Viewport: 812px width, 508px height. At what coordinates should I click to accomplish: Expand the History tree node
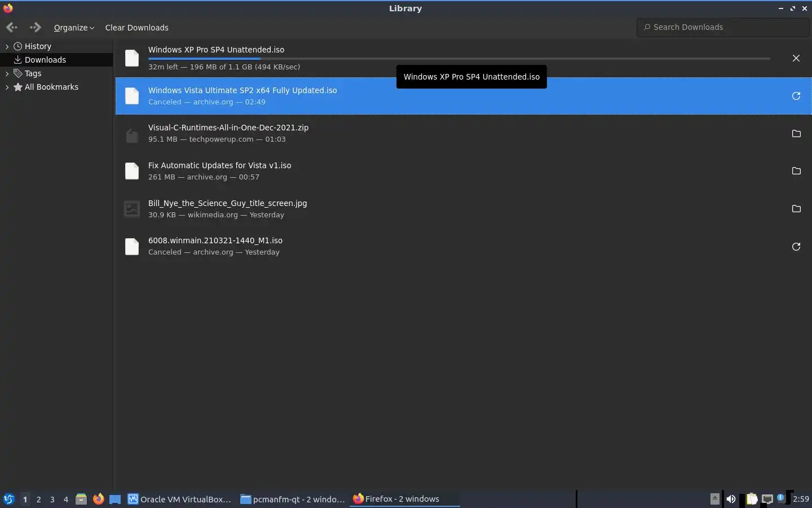tap(7, 46)
